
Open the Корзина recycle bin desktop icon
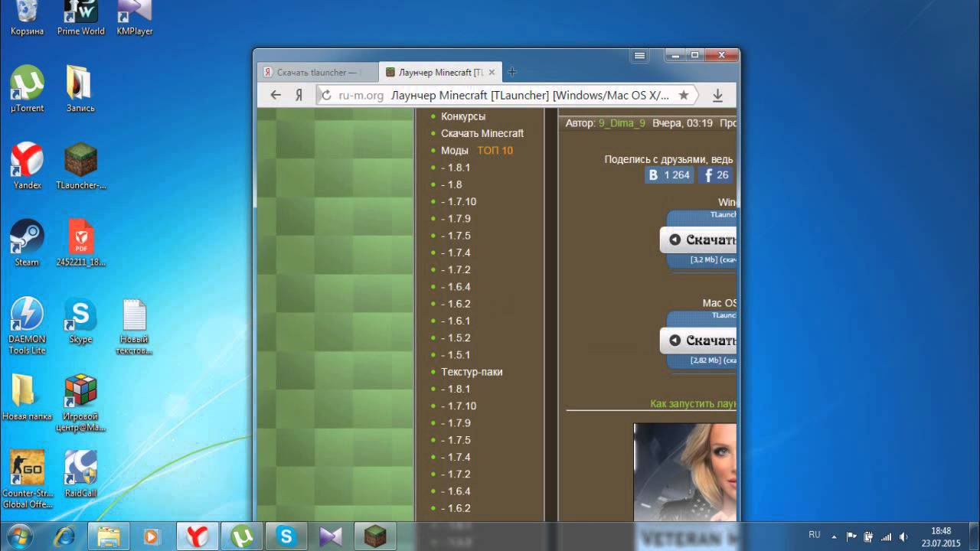[x=27, y=18]
